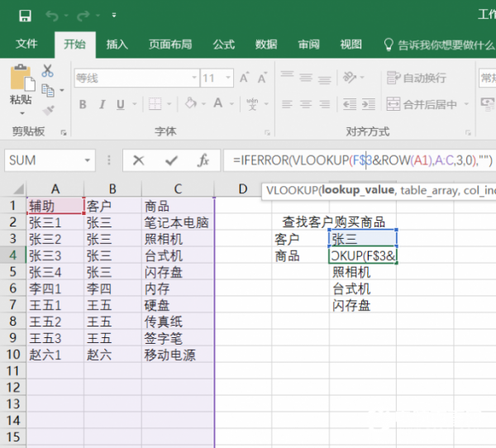Open the font size 11 dropdown

click(228, 77)
